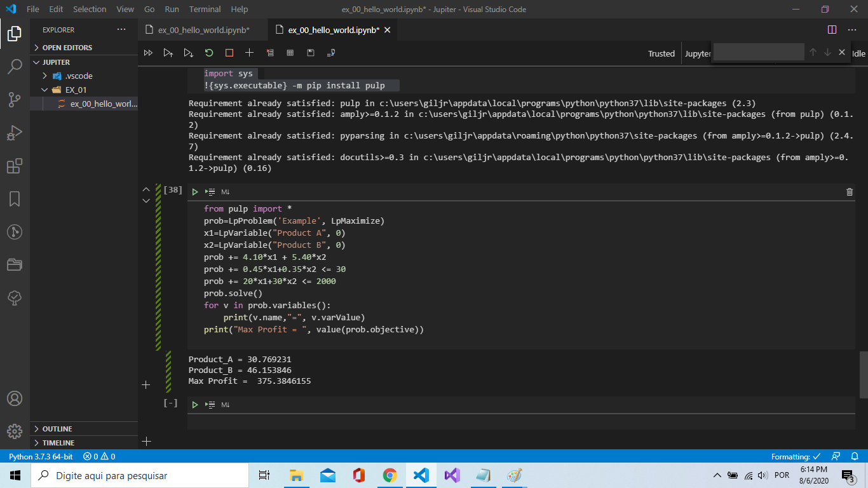Image resolution: width=868 pixels, height=488 pixels.
Task: Run cell 38 with the play button
Action: [195, 192]
